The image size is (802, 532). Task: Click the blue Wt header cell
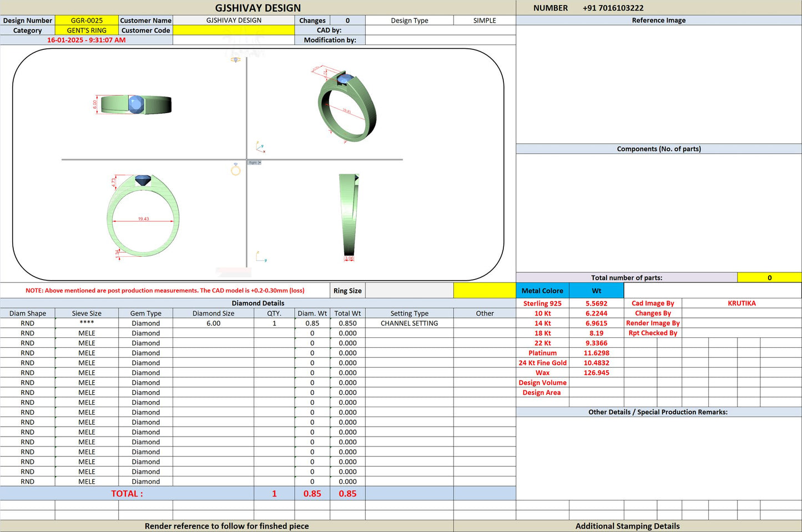pos(597,290)
